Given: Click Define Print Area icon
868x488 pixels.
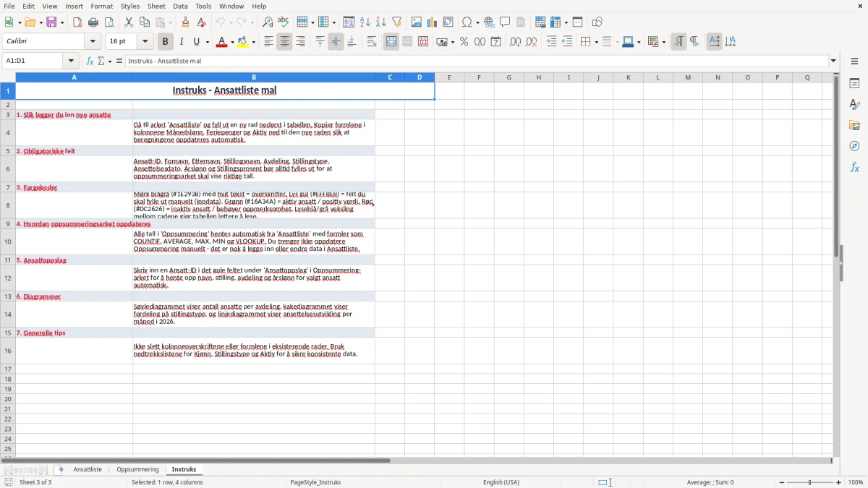Looking at the screenshot, I should point(540,22).
